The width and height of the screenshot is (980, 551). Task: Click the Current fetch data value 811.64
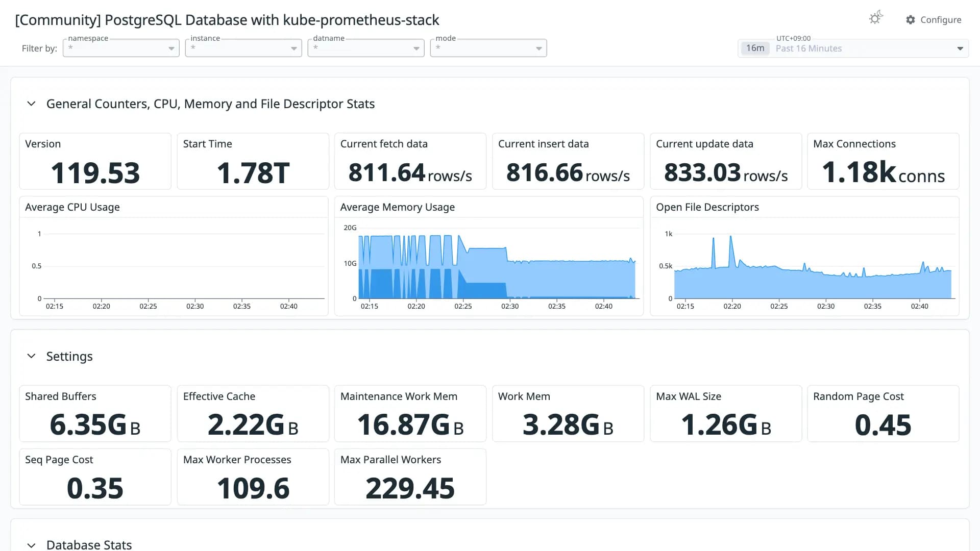click(x=387, y=172)
